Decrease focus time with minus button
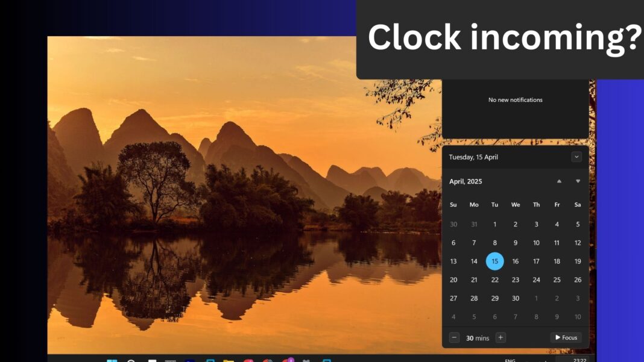This screenshot has height=362, width=644. [455, 338]
